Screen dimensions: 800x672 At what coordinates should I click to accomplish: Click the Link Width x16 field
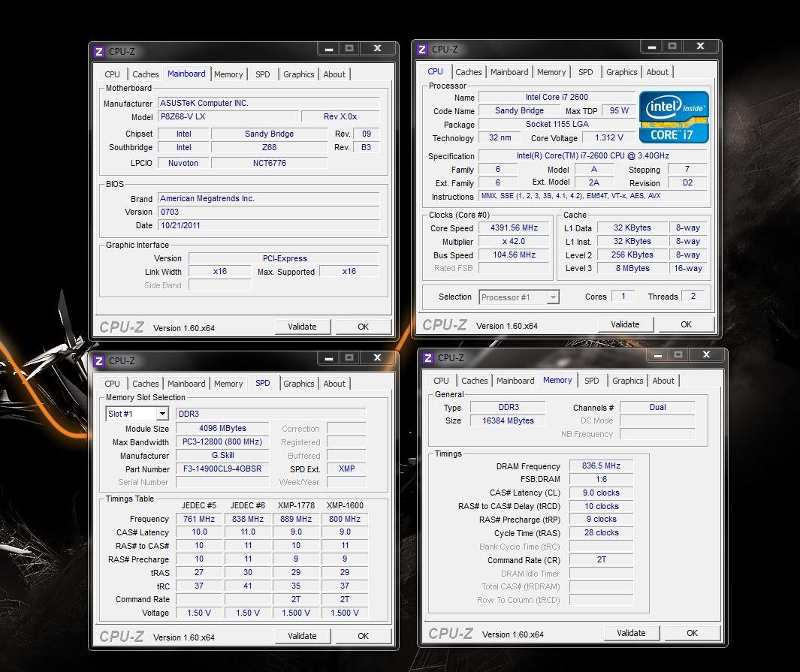220,272
